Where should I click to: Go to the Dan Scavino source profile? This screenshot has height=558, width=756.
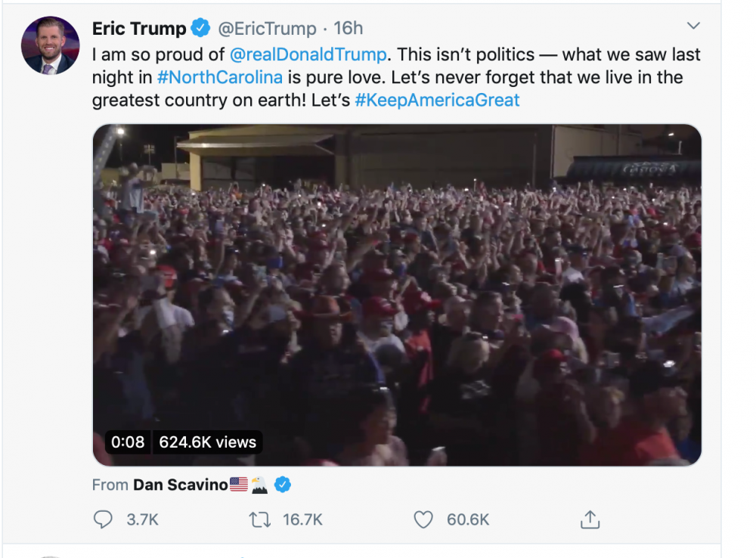pos(180,485)
